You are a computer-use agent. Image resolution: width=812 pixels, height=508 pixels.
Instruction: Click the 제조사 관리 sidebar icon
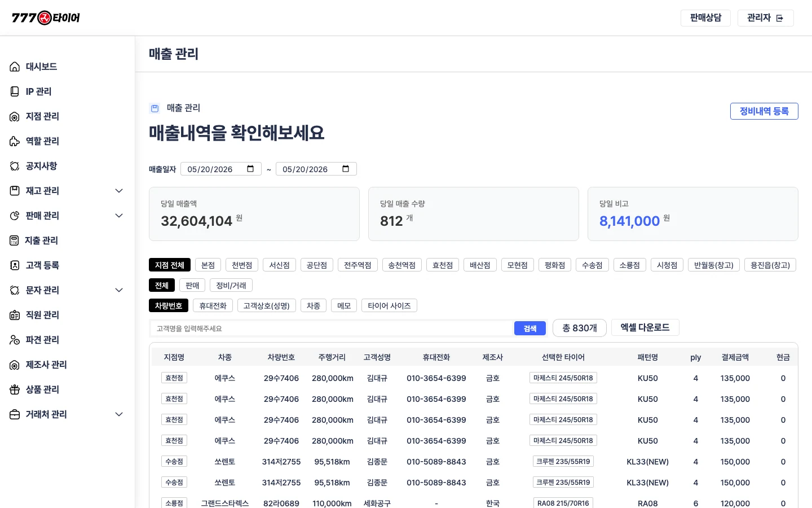pyautogui.click(x=15, y=365)
